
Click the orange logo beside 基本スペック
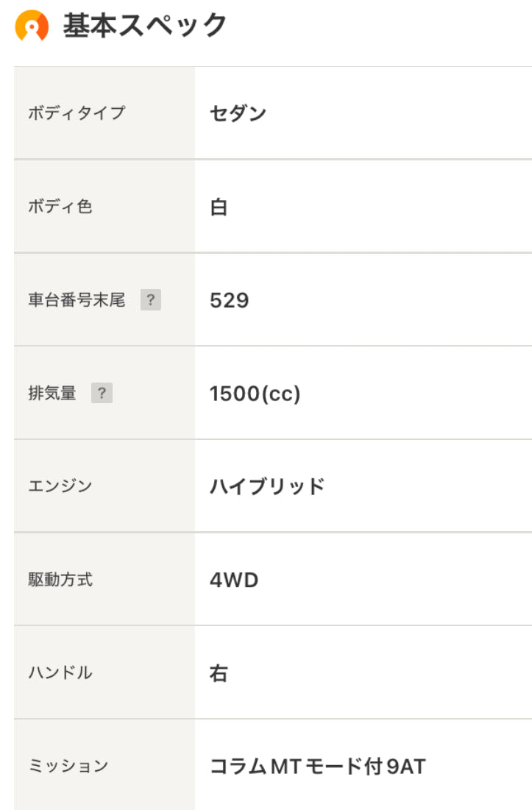(x=32, y=25)
